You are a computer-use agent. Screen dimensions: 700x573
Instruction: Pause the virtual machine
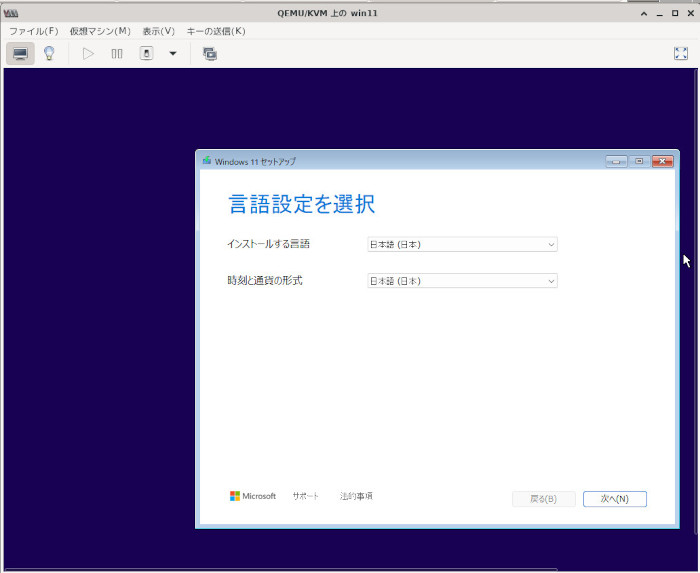[x=117, y=54]
